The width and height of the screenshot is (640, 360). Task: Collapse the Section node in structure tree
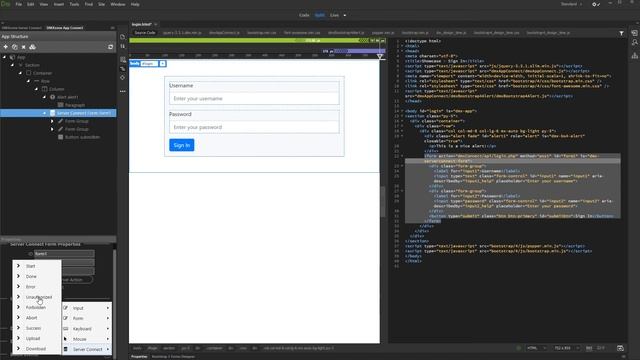pyautogui.click(x=12, y=65)
